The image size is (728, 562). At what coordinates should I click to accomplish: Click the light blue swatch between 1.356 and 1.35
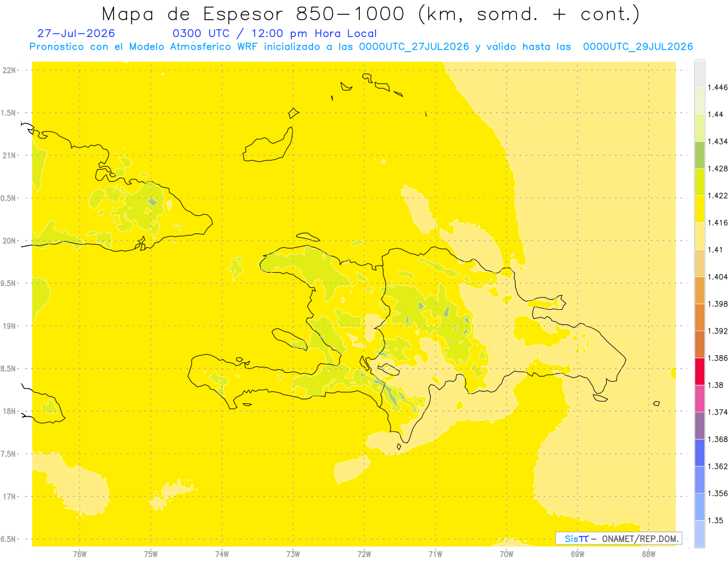pos(699,507)
